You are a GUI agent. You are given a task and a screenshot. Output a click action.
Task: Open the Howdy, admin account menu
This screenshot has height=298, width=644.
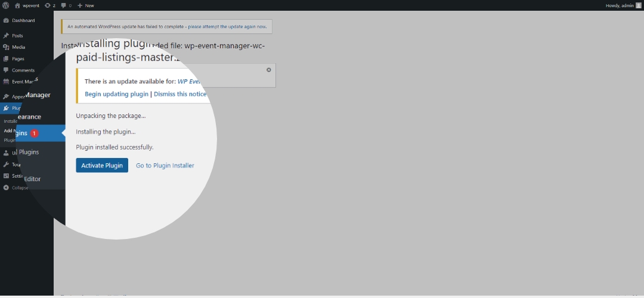pyautogui.click(x=623, y=5)
